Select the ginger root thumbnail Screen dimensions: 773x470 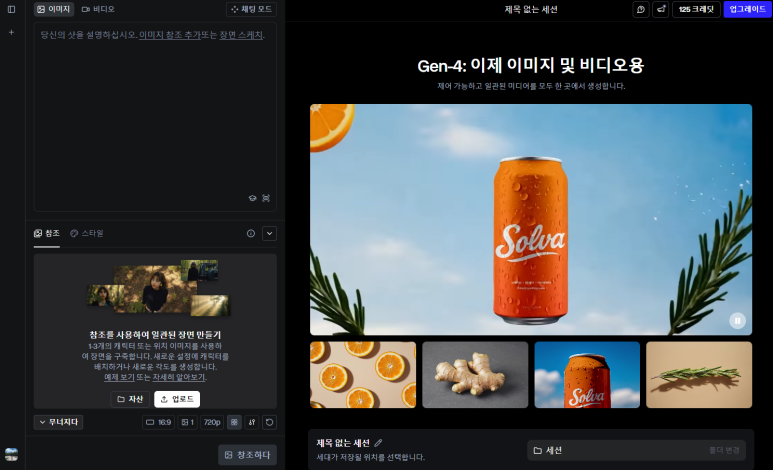pyautogui.click(x=475, y=375)
